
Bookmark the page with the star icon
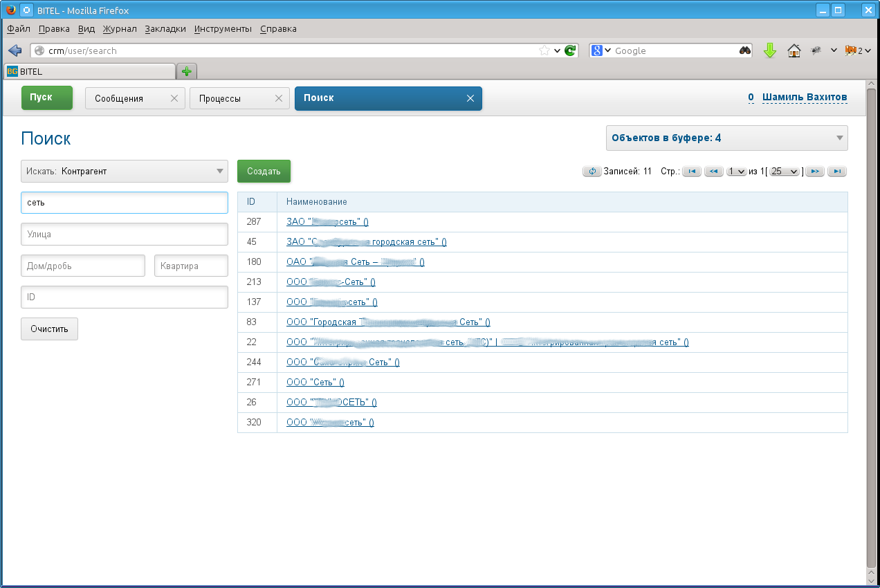(544, 50)
